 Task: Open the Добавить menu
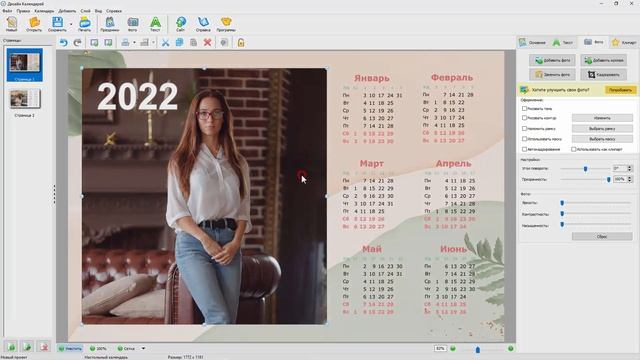(67, 11)
